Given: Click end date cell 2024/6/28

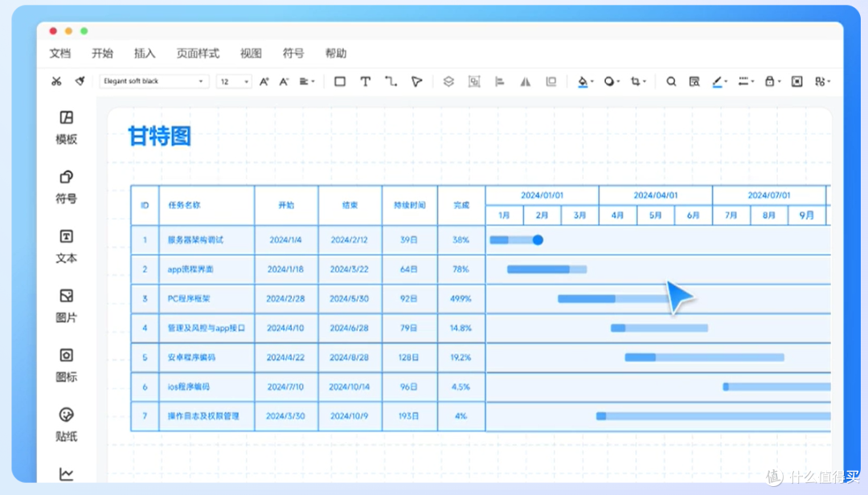Looking at the screenshot, I should pyautogui.click(x=350, y=328).
